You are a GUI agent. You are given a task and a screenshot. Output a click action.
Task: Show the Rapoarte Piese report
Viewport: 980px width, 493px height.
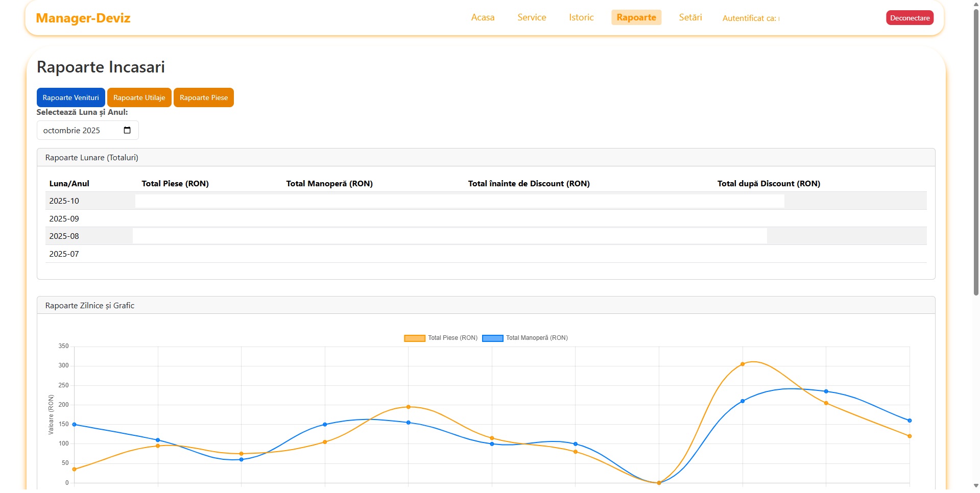point(203,97)
